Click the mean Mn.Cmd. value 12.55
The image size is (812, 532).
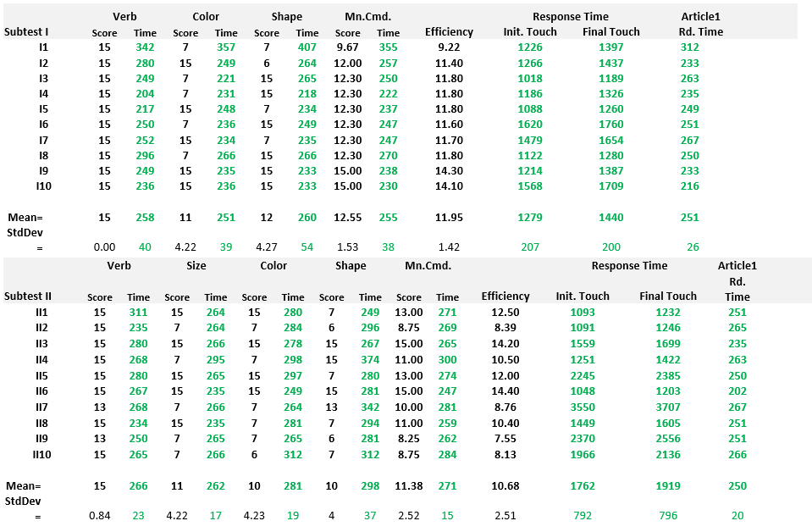coord(348,218)
